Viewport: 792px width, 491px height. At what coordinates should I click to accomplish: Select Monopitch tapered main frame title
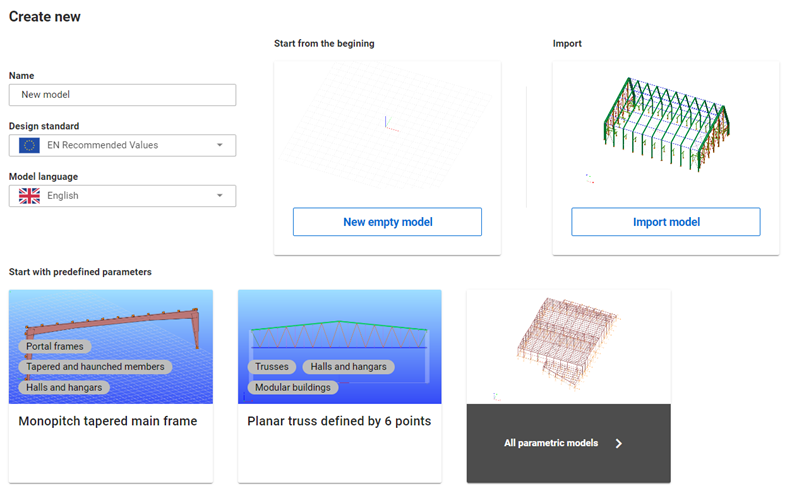click(x=108, y=421)
